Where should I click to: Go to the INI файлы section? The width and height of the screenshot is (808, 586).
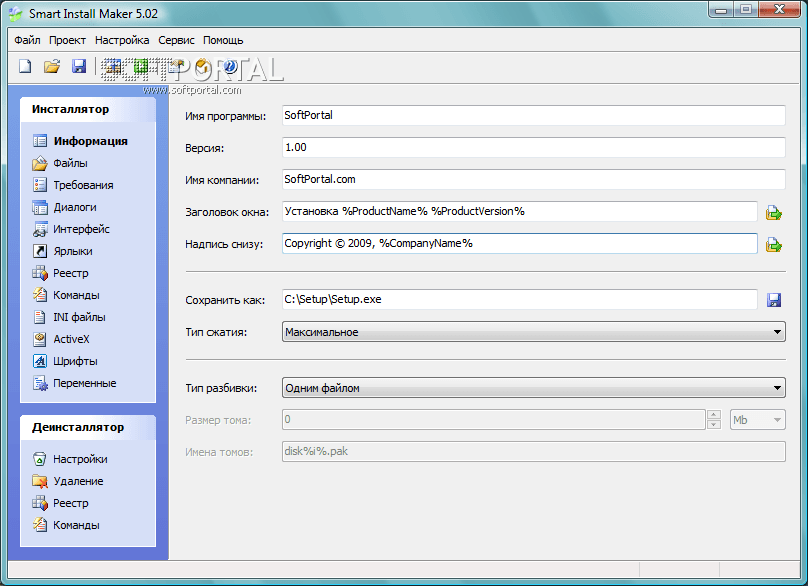coord(69,317)
